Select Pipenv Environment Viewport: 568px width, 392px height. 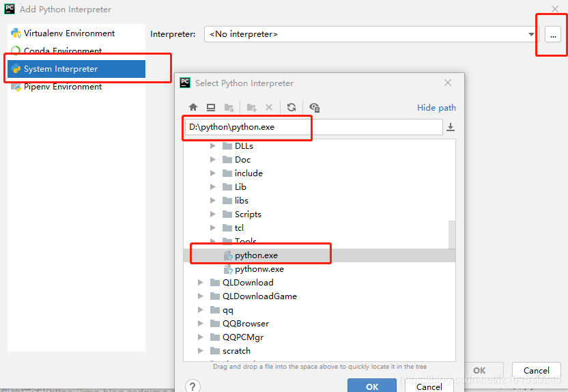coord(76,87)
